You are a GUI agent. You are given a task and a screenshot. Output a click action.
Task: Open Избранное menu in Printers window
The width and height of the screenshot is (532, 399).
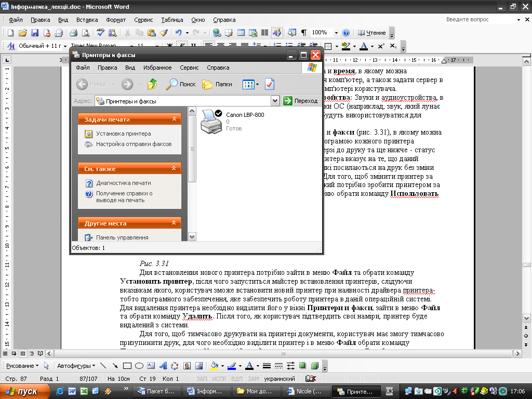tap(157, 68)
